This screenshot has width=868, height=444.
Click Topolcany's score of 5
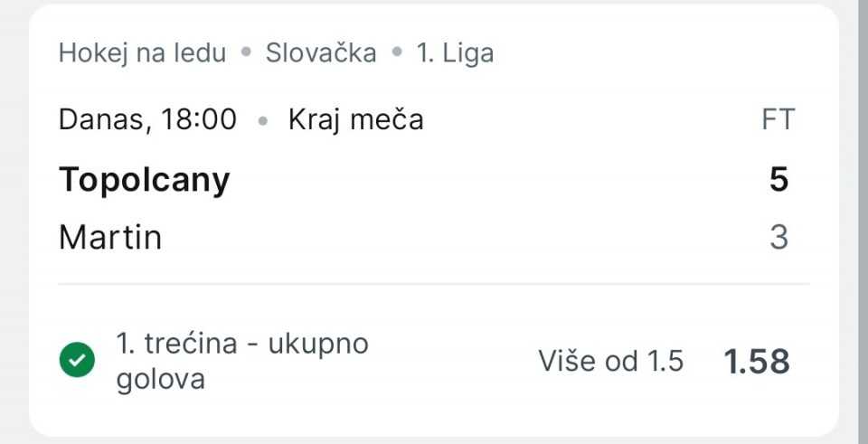pyautogui.click(x=778, y=180)
